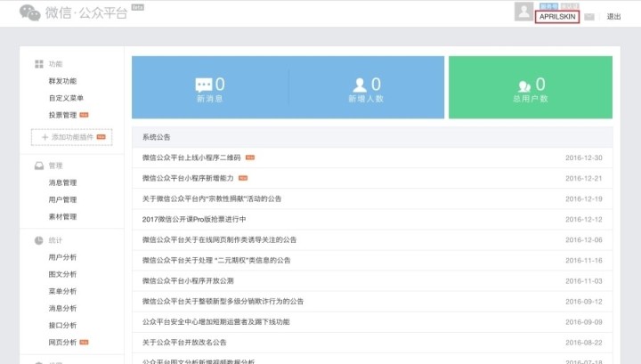Open 菜单分析 statistics page
This screenshot has height=364, width=641.
62,291
